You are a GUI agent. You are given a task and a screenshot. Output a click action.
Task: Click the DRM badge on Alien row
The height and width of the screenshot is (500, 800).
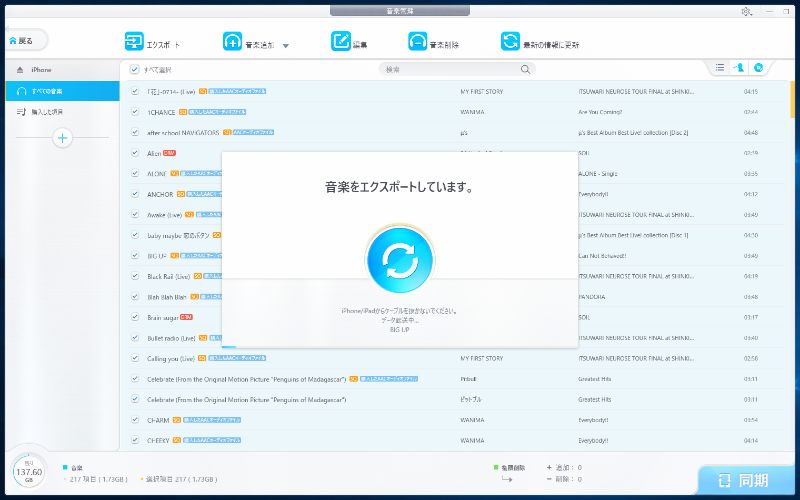pos(169,153)
